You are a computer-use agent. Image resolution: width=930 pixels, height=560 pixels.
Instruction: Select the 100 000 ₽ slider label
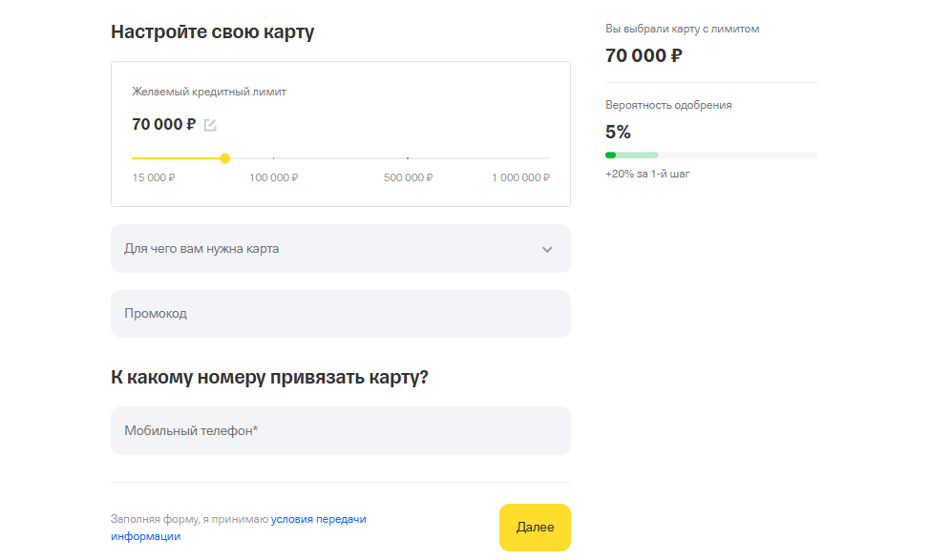[x=273, y=177]
